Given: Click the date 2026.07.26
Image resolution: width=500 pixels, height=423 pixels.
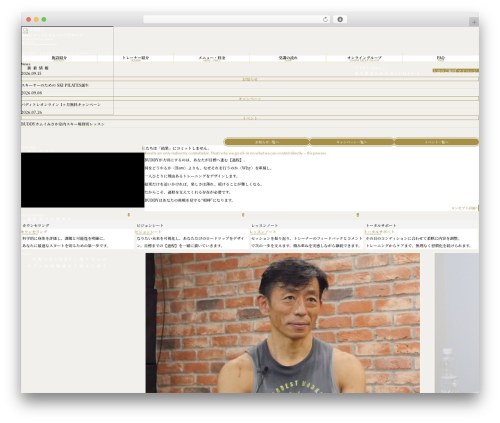Looking at the screenshot, I should point(31,112).
